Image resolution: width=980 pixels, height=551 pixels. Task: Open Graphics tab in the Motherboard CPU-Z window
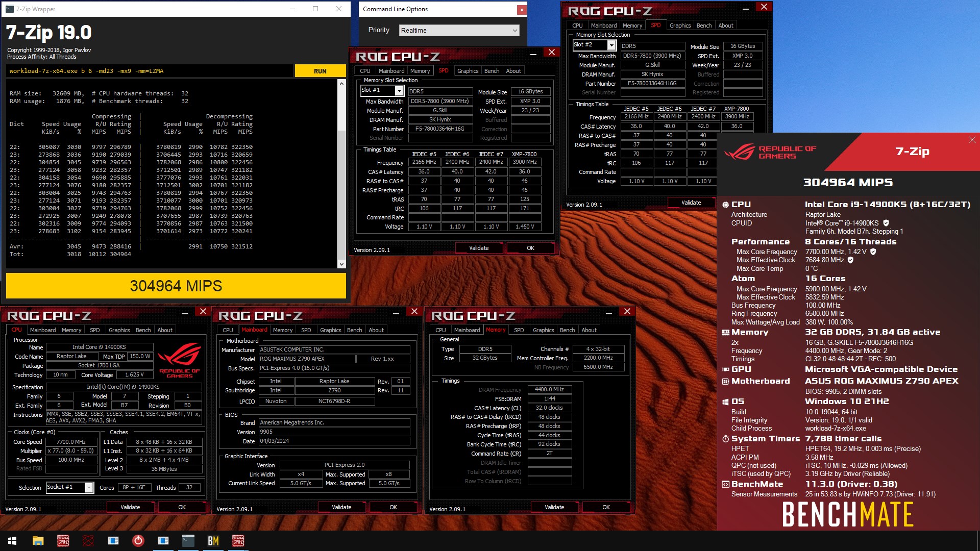330,330
